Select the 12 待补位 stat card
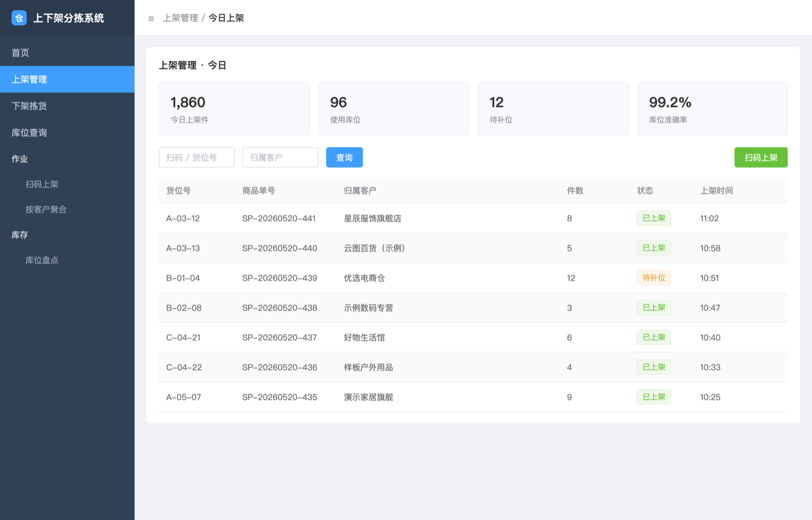The height and width of the screenshot is (520, 812). point(553,109)
